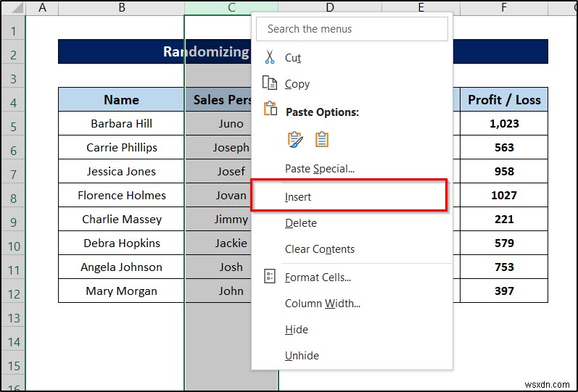Open Paste Special from the menu
This screenshot has width=578, height=392.
[x=352, y=169]
